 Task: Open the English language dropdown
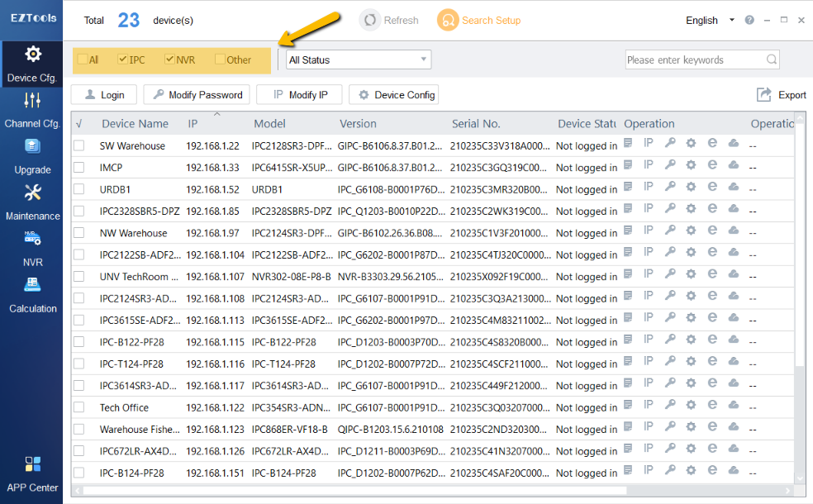coord(710,21)
